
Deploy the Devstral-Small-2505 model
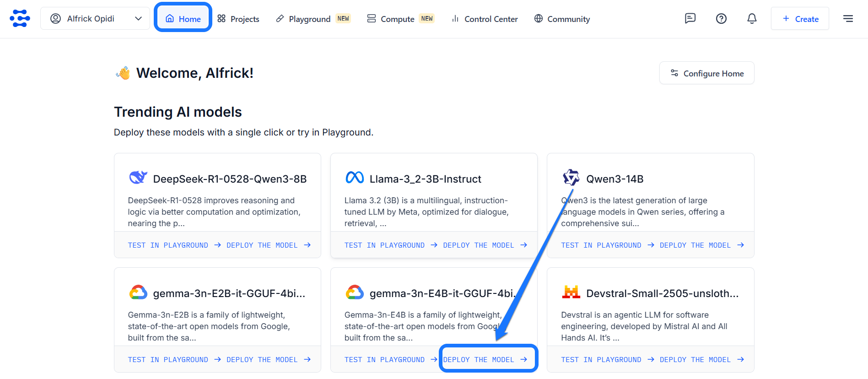pyautogui.click(x=702, y=360)
